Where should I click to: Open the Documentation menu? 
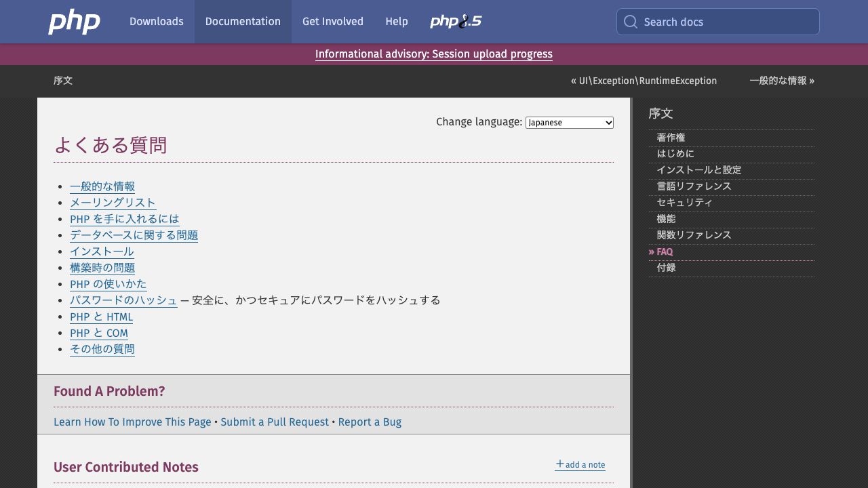pos(243,22)
